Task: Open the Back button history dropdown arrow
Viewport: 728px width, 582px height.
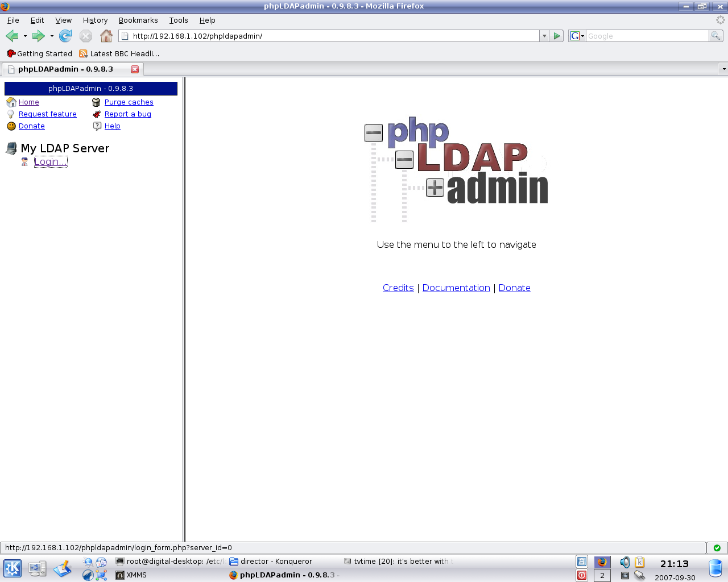Action: pyautogui.click(x=25, y=36)
